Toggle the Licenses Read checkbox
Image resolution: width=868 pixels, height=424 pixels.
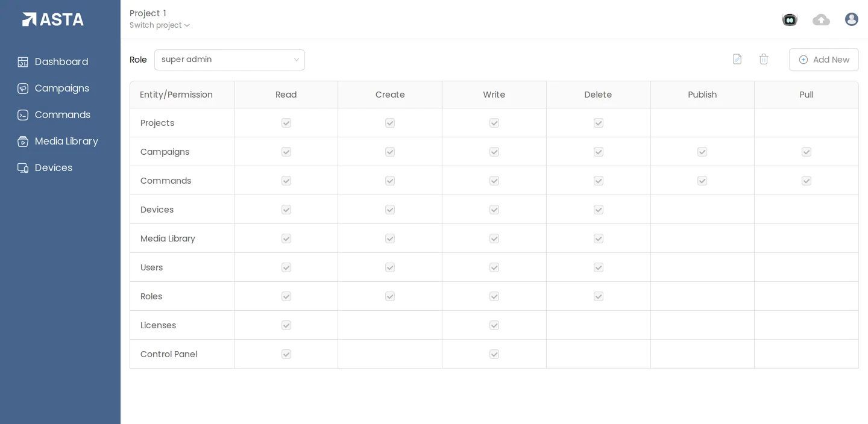(286, 325)
